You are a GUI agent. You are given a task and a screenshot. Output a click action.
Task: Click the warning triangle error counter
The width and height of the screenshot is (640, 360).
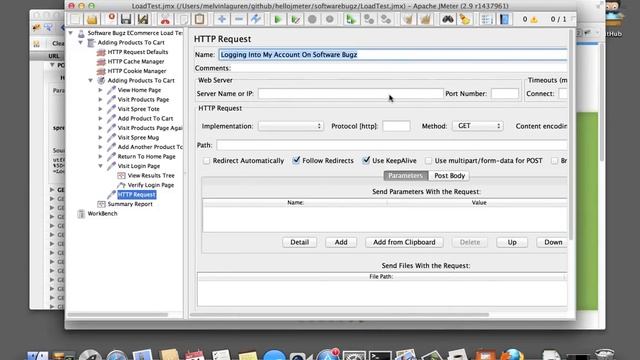[534, 20]
